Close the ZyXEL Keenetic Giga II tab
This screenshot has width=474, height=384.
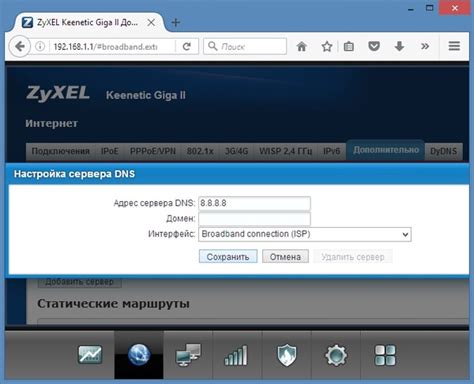pyautogui.click(x=151, y=22)
